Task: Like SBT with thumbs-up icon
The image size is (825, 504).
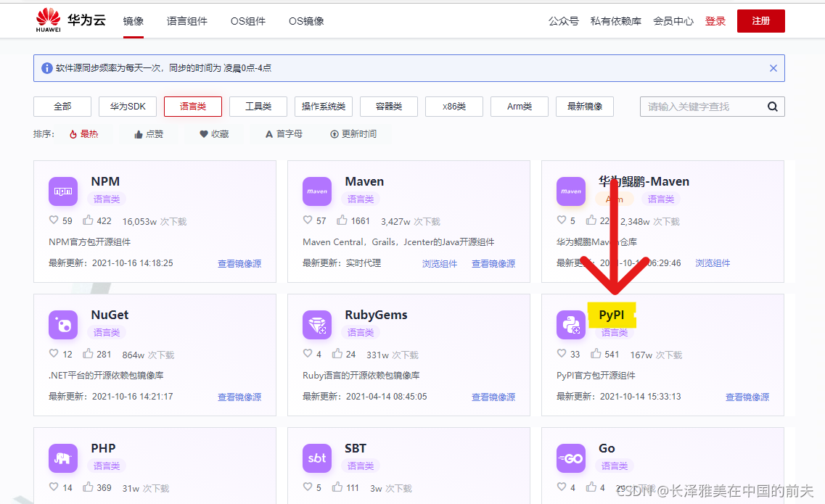Action: pos(337,487)
